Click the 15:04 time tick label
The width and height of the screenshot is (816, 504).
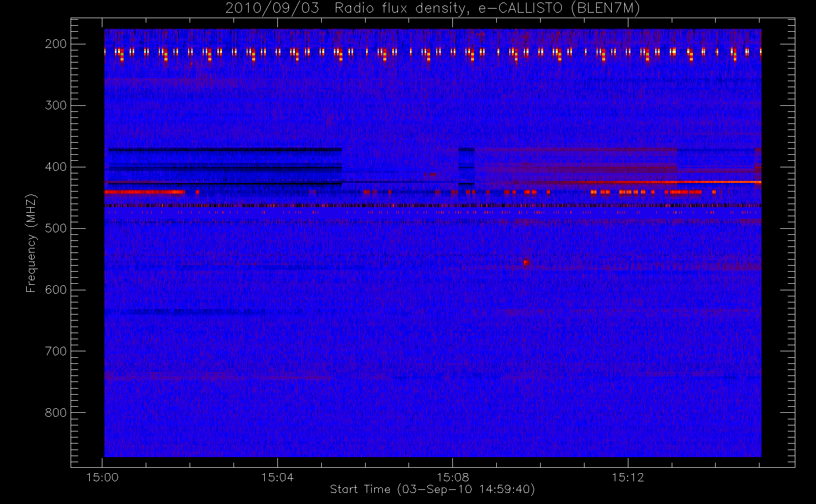(277, 477)
